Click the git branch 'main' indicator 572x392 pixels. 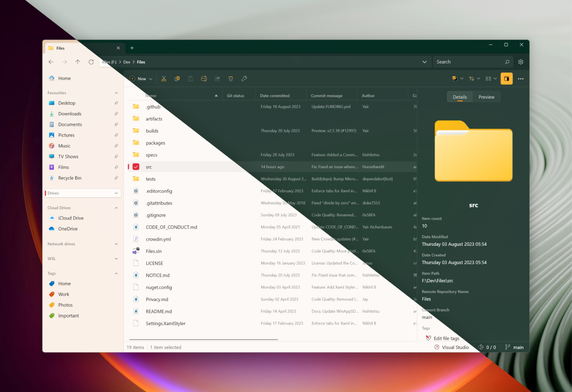[515, 347]
